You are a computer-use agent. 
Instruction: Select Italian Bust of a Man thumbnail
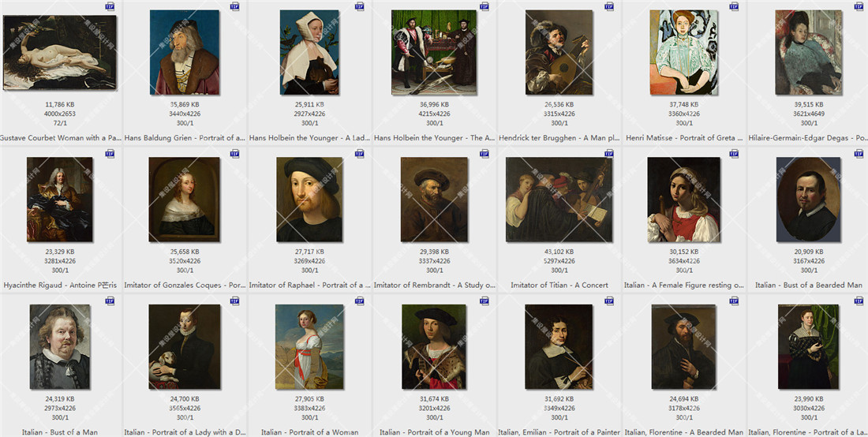coord(60,346)
